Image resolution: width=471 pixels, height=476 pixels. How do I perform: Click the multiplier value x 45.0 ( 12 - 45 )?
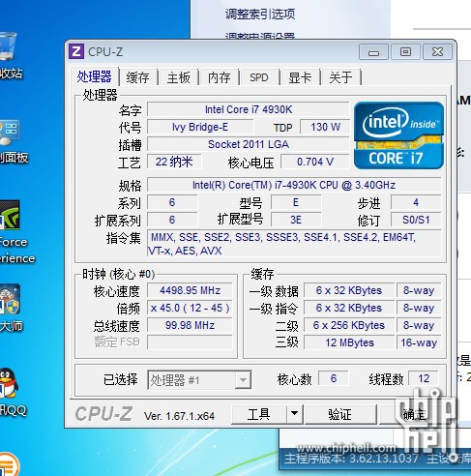(190, 308)
